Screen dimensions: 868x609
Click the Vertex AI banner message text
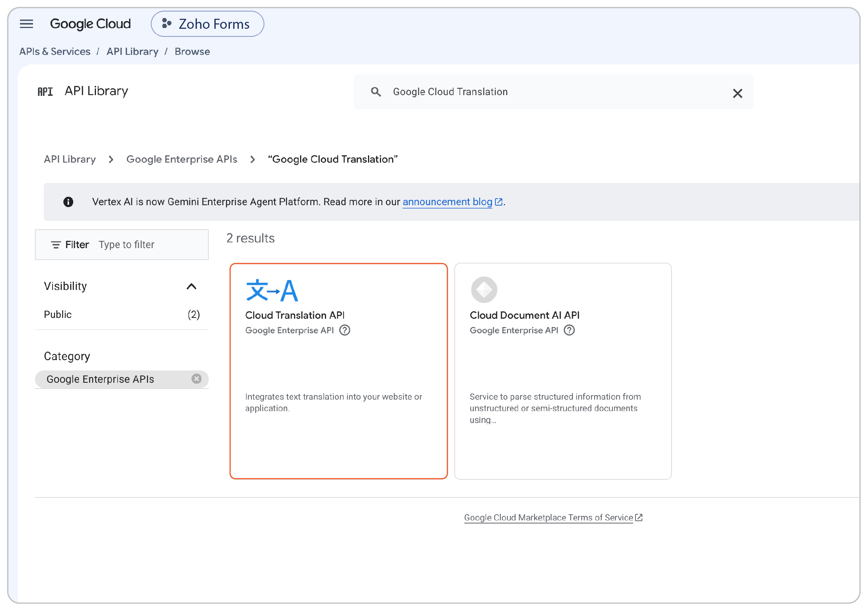(x=246, y=202)
